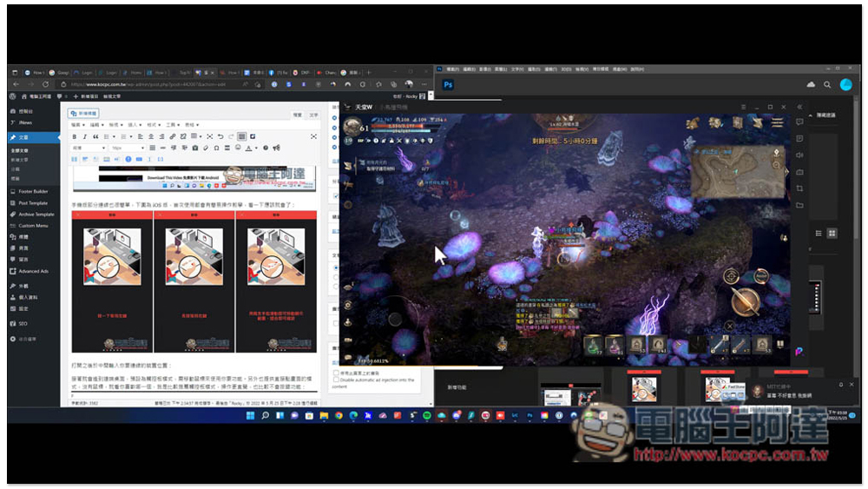Toggle the kitchen-sink toolbar toggle icon
868x489 pixels.
(242, 136)
